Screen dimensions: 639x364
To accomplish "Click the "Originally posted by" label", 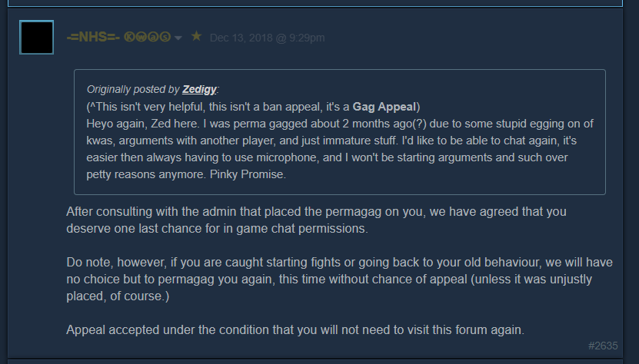I will point(133,89).
